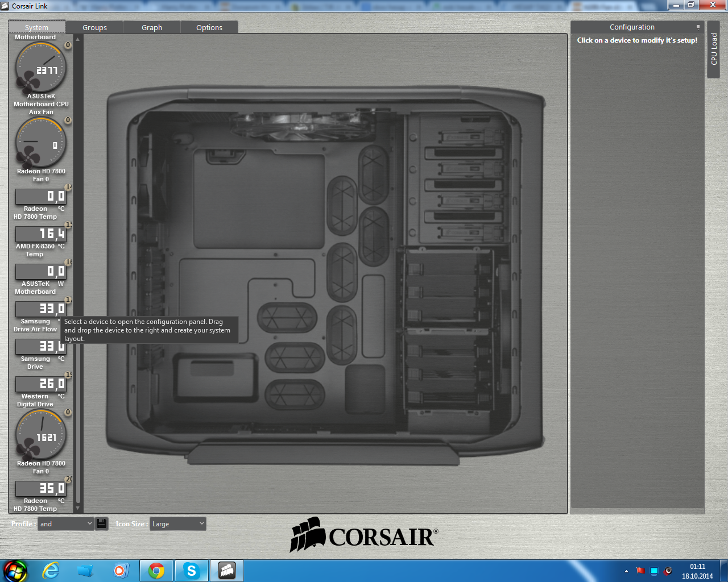Viewport: 728px width, 582px height.
Task: Click the device list vertical scrollbar track
Action: (x=78, y=273)
